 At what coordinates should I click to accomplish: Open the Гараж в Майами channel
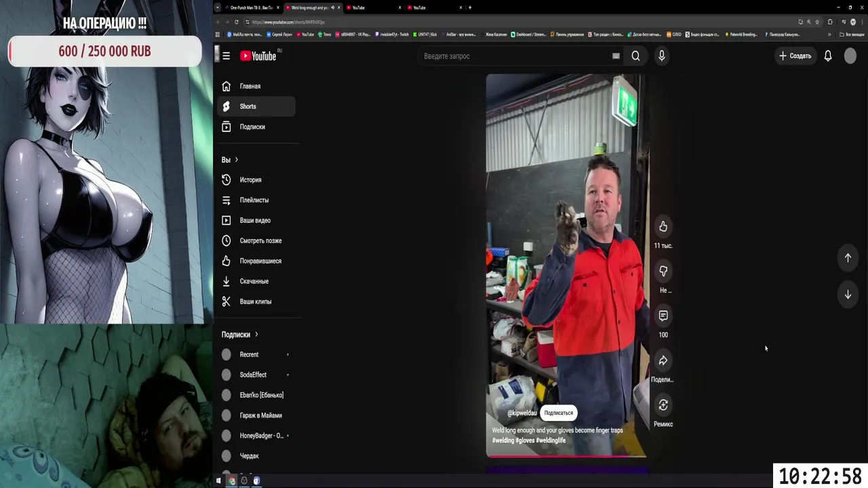click(x=256, y=415)
